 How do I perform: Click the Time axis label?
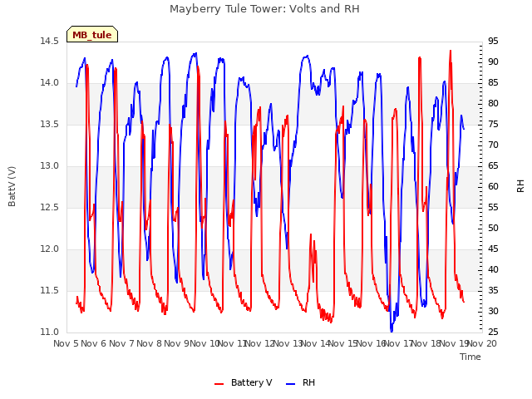tap(470, 357)
